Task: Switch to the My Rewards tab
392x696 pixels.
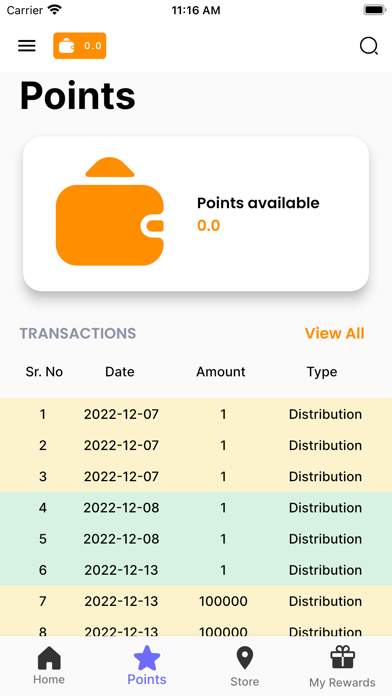Action: click(x=342, y=667)
